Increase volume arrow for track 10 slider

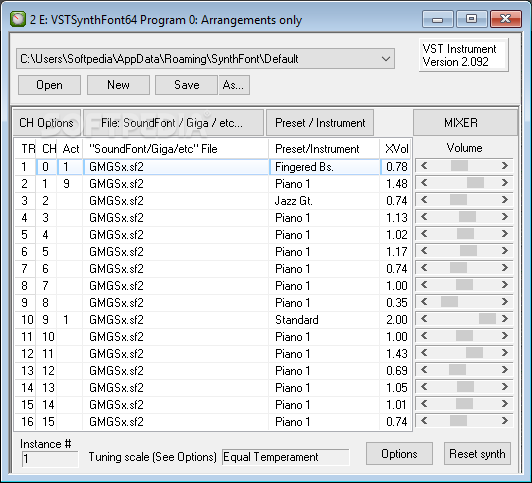[505, 318]
